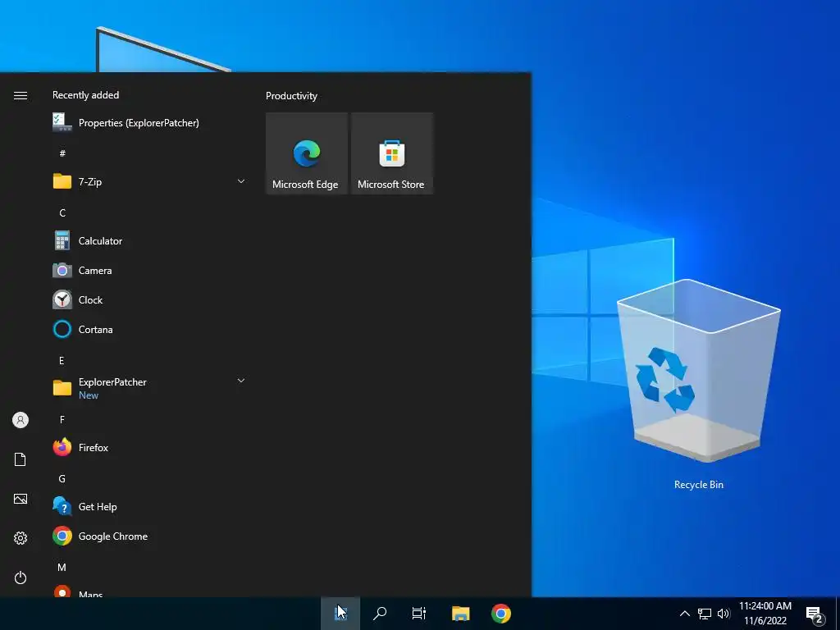The width and height of the screenshot is (840, 630).
Task: Open the Pictures sidebar icon
Action: point(21,499)
